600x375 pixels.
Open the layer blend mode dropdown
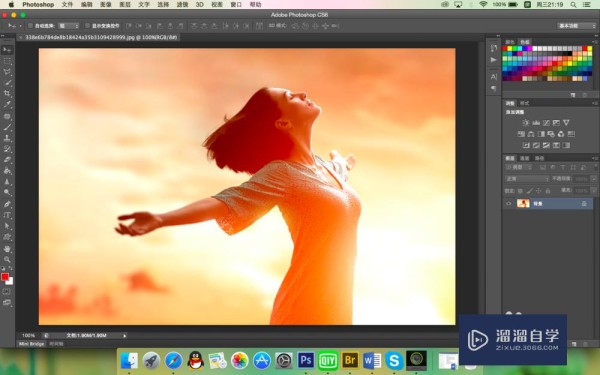527,179
